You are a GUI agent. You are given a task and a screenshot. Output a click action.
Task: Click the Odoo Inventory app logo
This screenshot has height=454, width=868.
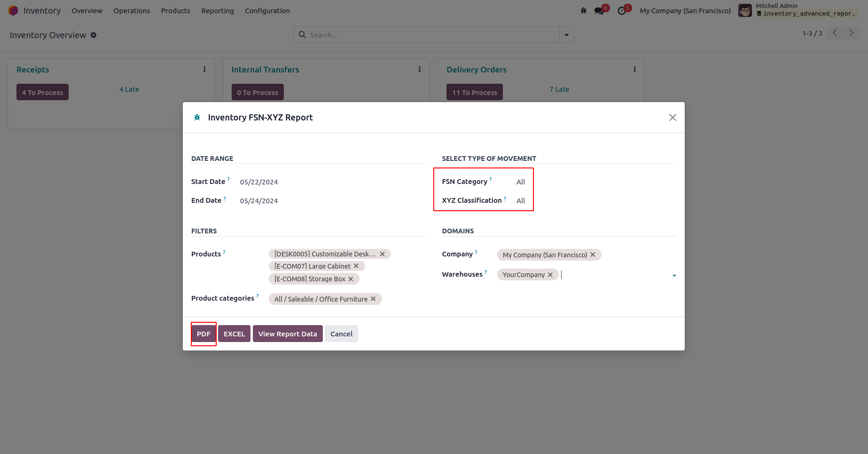point(13,10)
